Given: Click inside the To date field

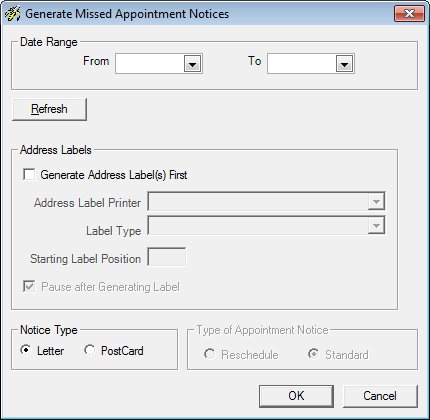Looking at the screenshot, I should (302, 64).
